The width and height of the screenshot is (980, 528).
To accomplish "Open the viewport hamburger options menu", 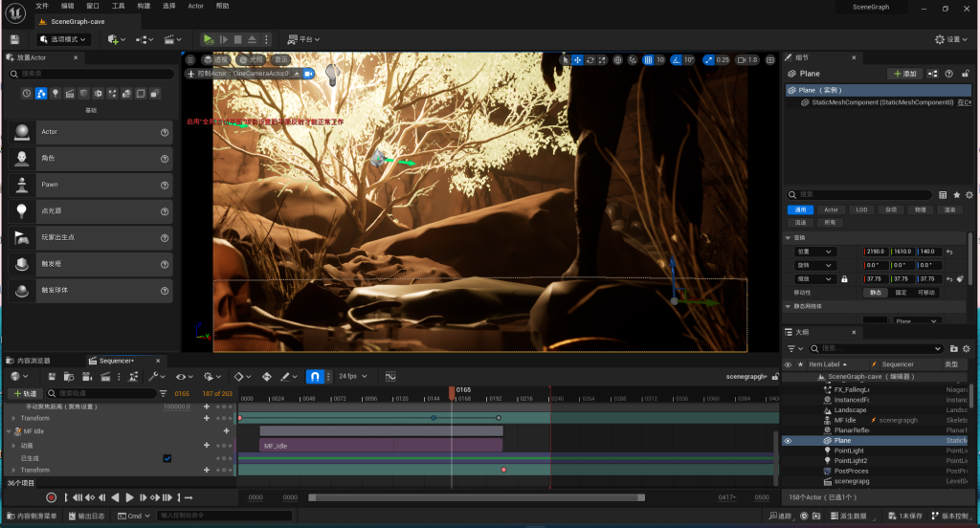I will pyautogui.click(x=190, y=60).
